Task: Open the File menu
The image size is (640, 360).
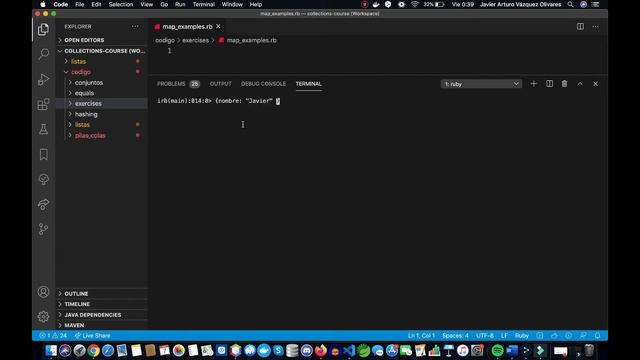Action: [80, 4]
